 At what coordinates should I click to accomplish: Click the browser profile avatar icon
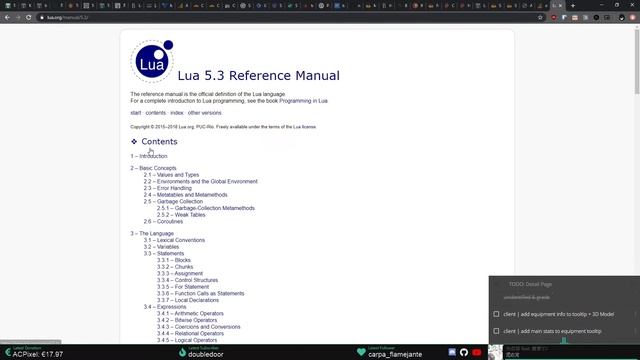pos(622,18)
